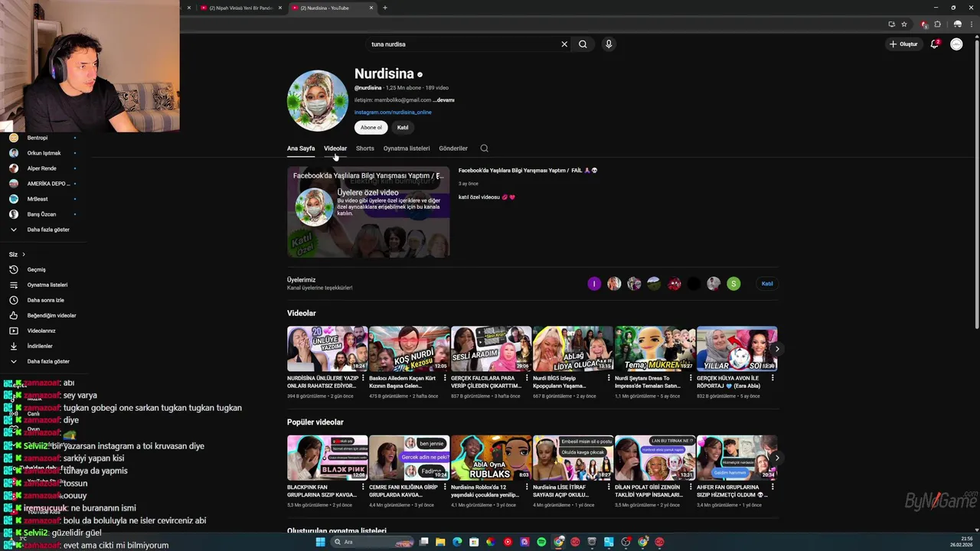Open the KOŞ NURDİ Kezosu video thumbnail
The image size is (980, 551).
point(410,349)
